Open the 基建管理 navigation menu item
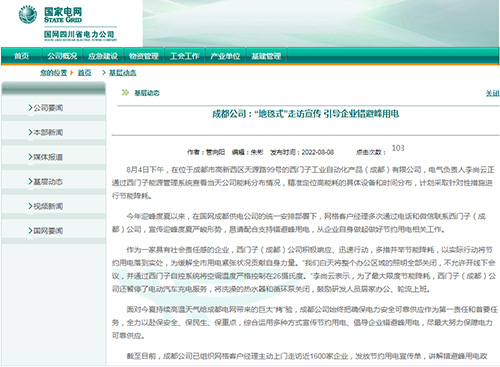This screenshot has height=367, width=500. 266,56
